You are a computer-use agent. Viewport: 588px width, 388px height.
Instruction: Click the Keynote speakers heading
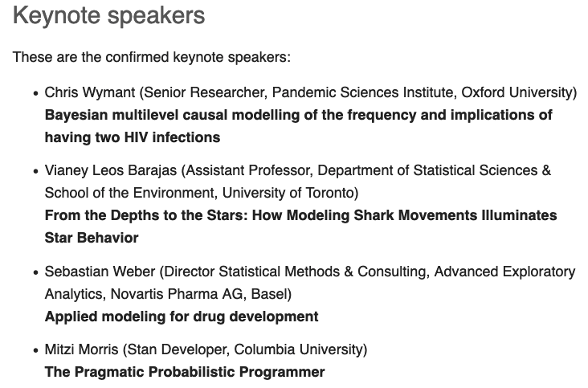(108, 15)
